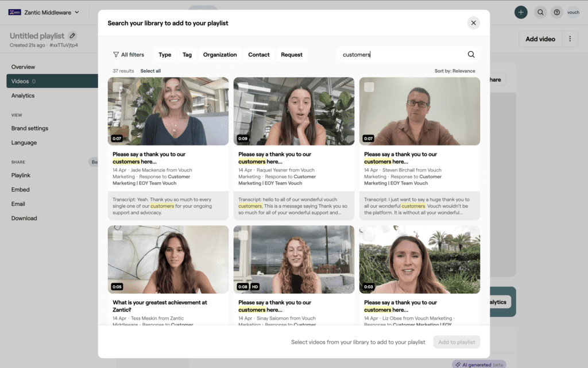
Task: Click Steven Birchall's video title text
Action: pos(400,158)
